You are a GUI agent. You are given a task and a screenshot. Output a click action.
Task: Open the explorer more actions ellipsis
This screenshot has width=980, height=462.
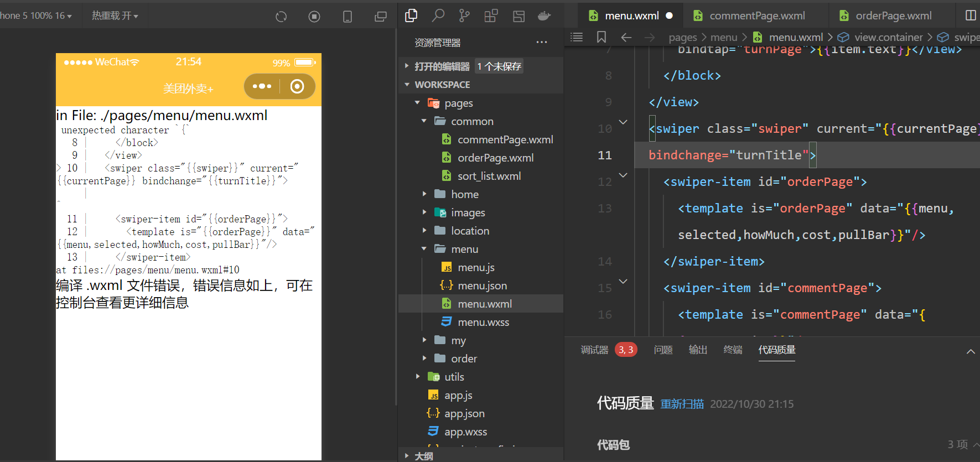(x=542, y=42)
